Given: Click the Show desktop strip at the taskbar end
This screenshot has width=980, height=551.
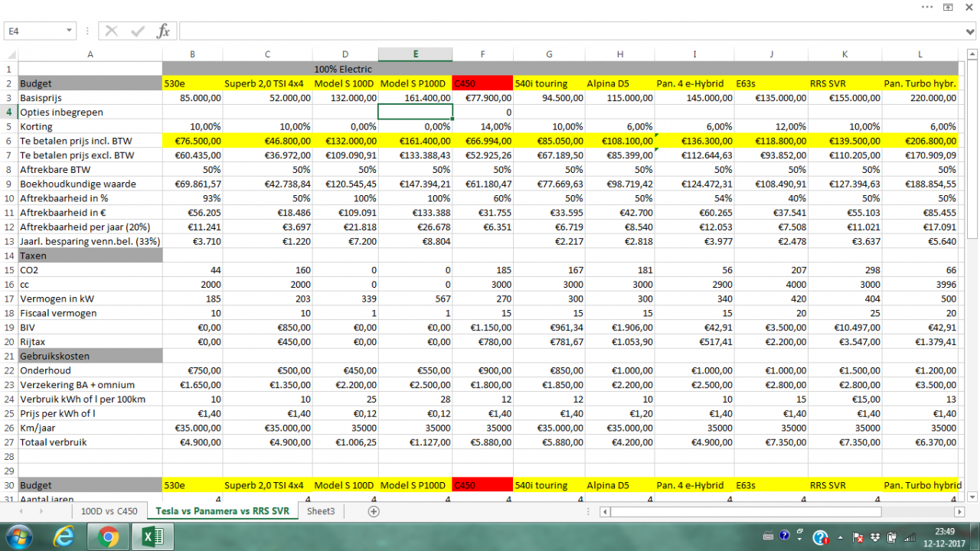Looking at the screenshot, I should [975, 537].
